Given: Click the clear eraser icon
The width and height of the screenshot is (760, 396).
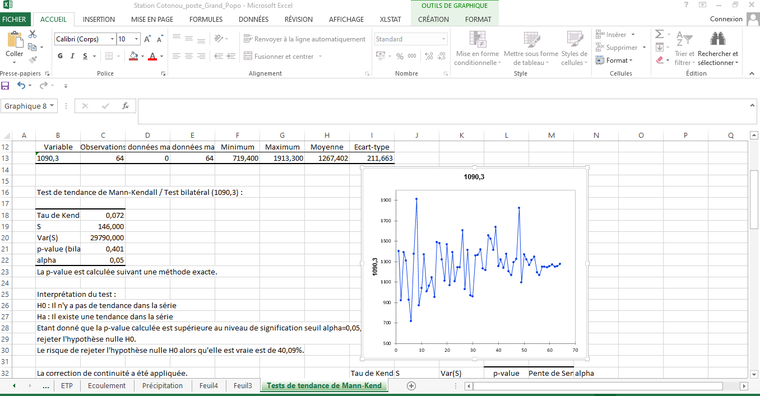Looking at the screenshot, I should tap(660, 60).
